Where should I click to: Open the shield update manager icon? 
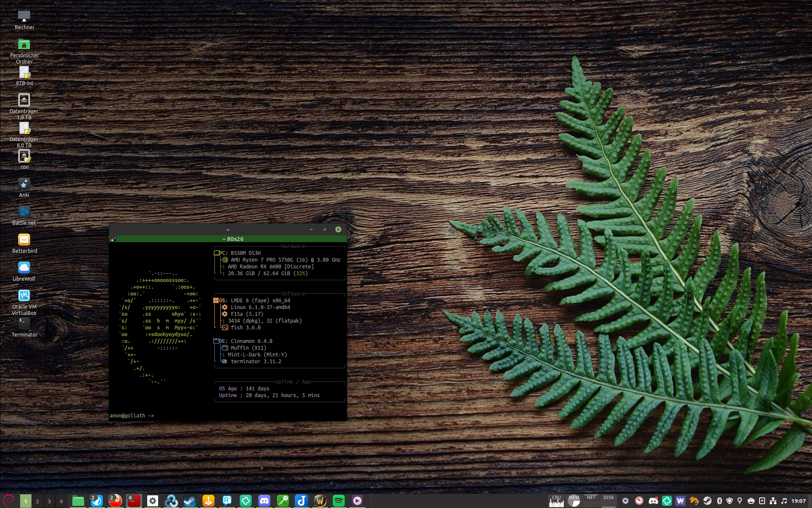[730, 501]
